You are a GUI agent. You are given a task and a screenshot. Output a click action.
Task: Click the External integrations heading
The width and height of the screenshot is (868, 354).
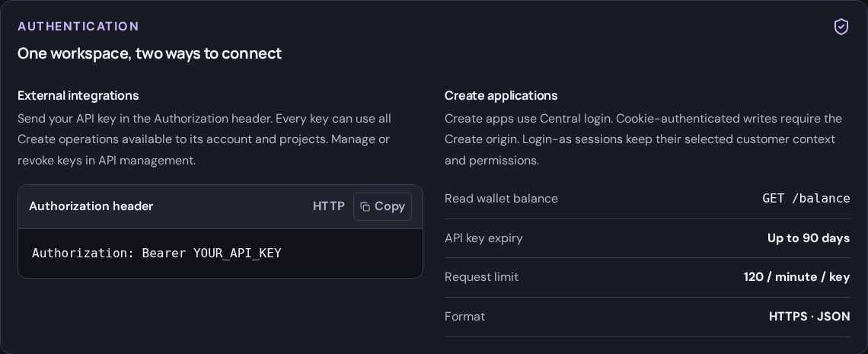click(x=78, y=96)
